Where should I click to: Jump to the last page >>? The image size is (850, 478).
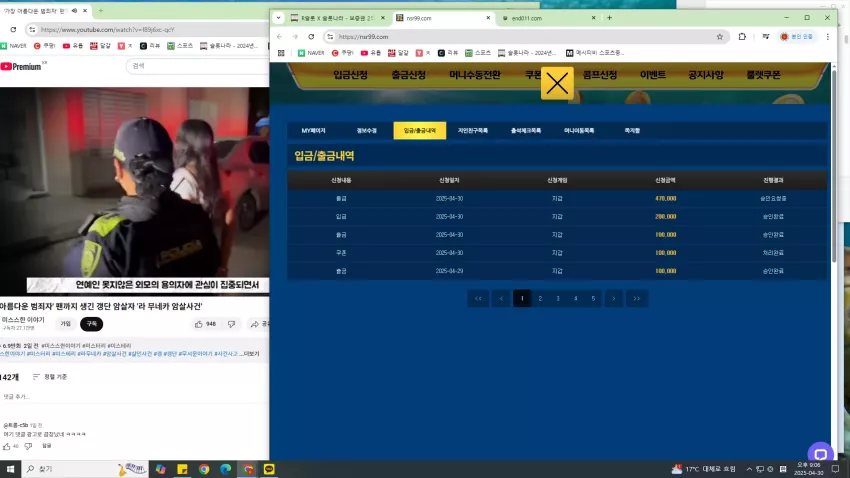click(x=636, y=299)
